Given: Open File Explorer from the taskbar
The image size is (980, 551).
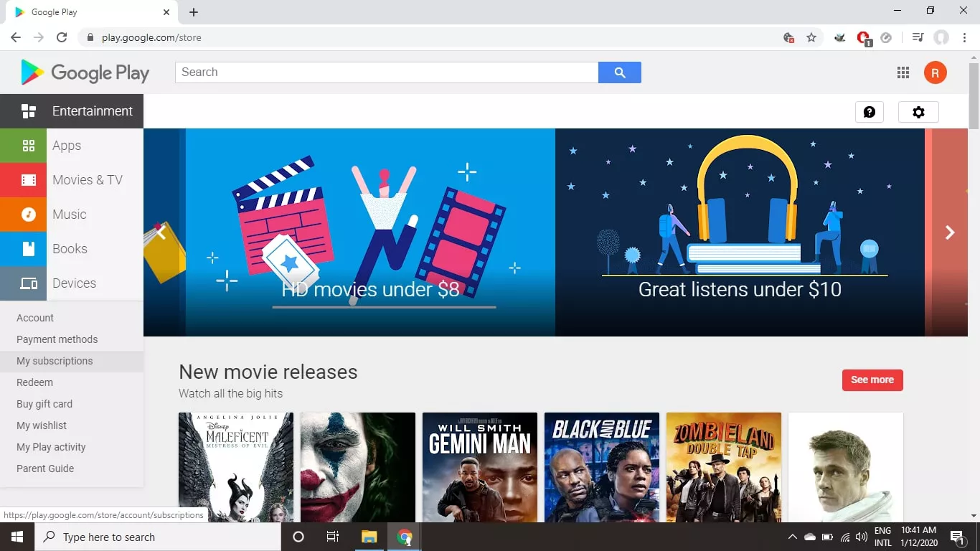Looking at the screenshot, I should pyautogui.click(x=369, y=537).
